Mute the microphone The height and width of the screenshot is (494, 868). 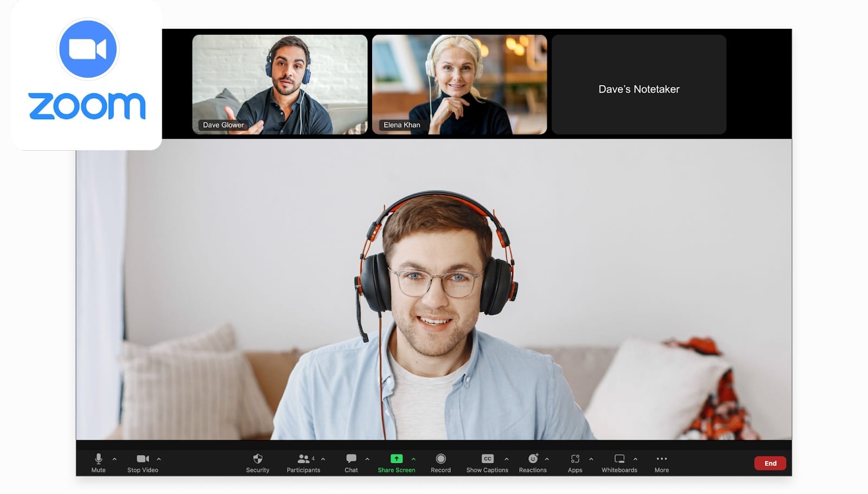(x=98, y=459)
